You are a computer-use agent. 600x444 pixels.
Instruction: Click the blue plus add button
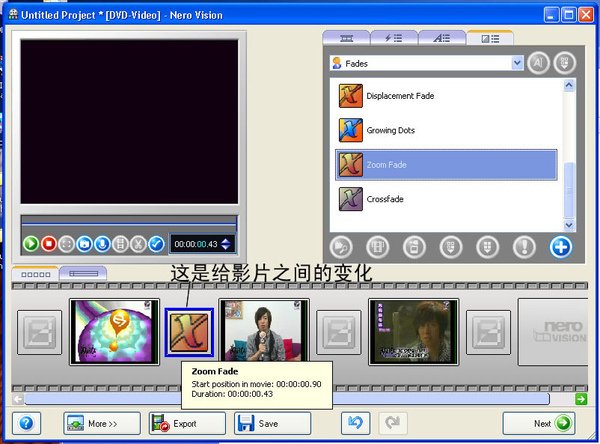click(561, 247)
